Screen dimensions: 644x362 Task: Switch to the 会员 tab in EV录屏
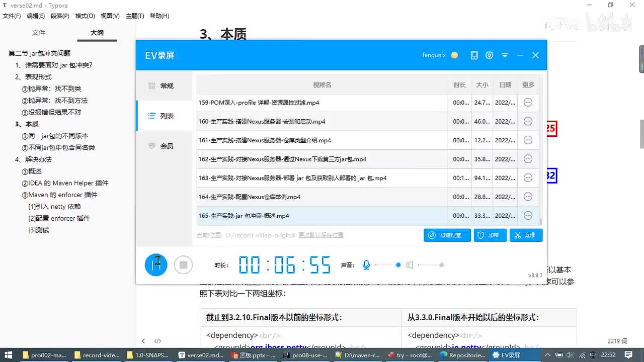(164, 146)
